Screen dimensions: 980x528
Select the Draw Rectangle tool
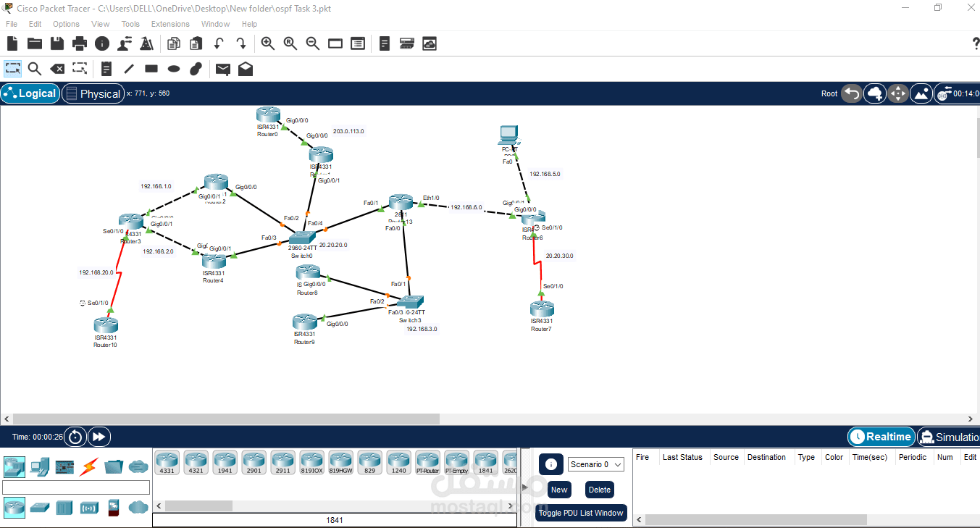(x=151, y=69)
